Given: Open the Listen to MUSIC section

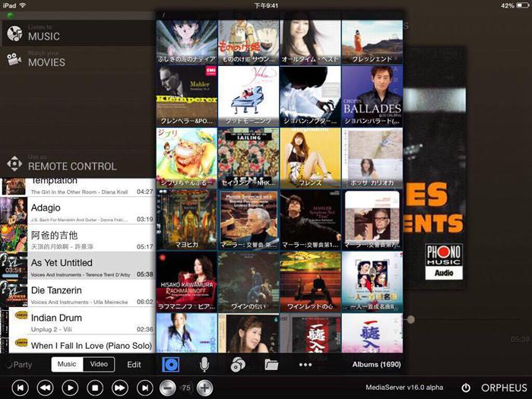Looking at the screenshot, I should 78,33.
